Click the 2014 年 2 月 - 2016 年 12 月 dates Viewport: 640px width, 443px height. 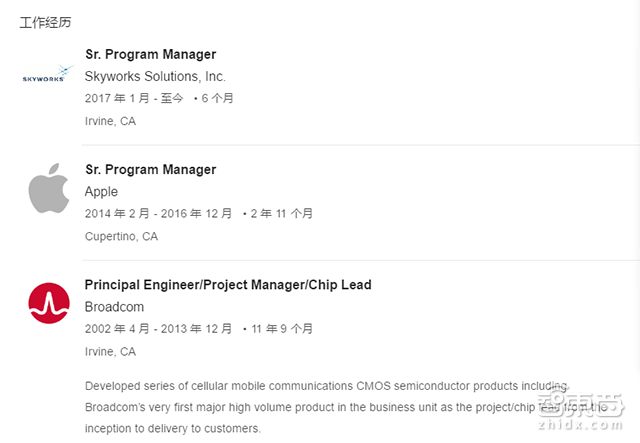click(158, 213)
